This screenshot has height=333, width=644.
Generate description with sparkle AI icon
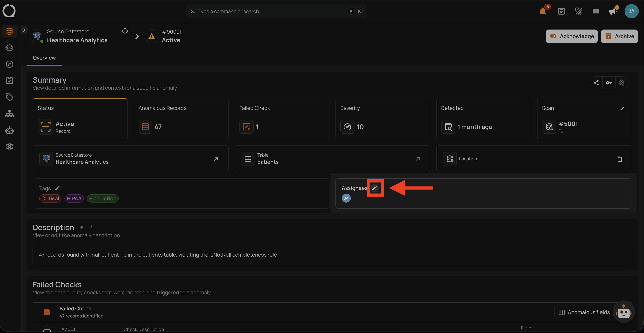tap(82, 227)
